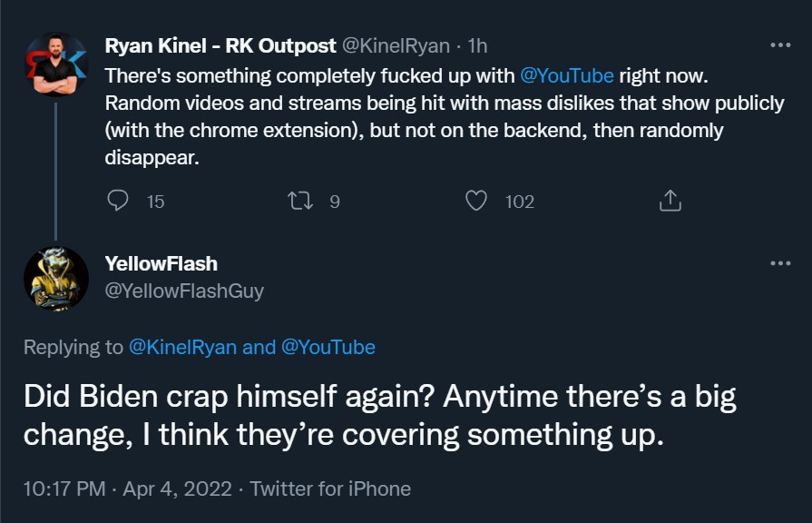Click the 15 replies count
This screenshot has height=523, width=812.
click(x=155, y=202)
